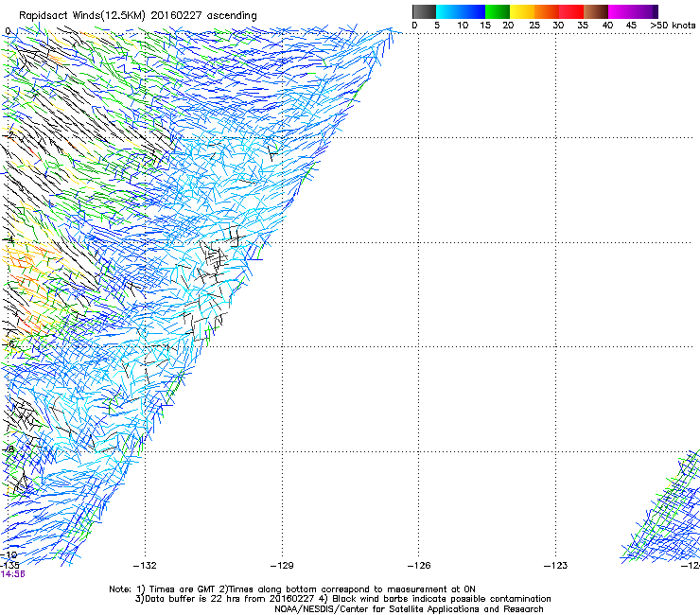This screenshot has width=700, height=615.
Task: Click the 14:56 pass time stamp
Action: [12, 574]
